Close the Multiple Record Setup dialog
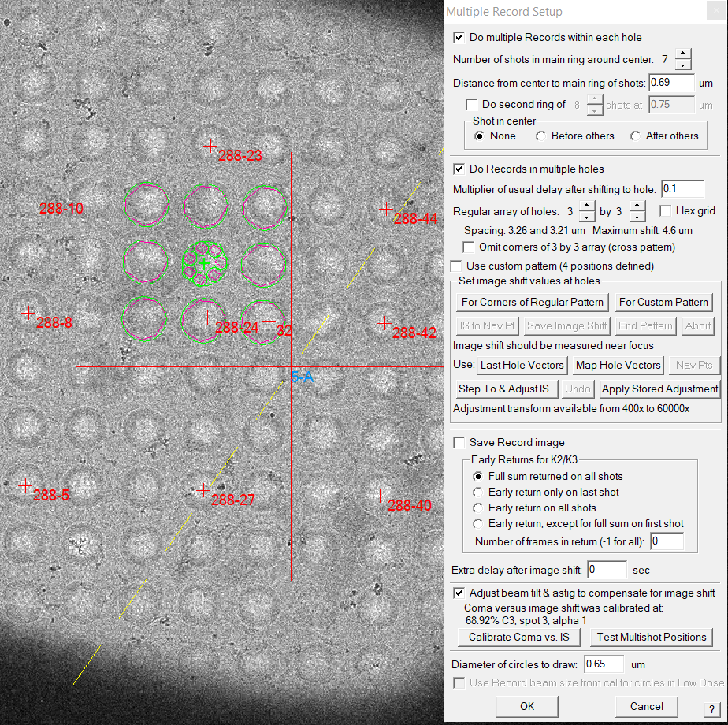This screenshot has height=725, width=728. click(x=715, y=11)
